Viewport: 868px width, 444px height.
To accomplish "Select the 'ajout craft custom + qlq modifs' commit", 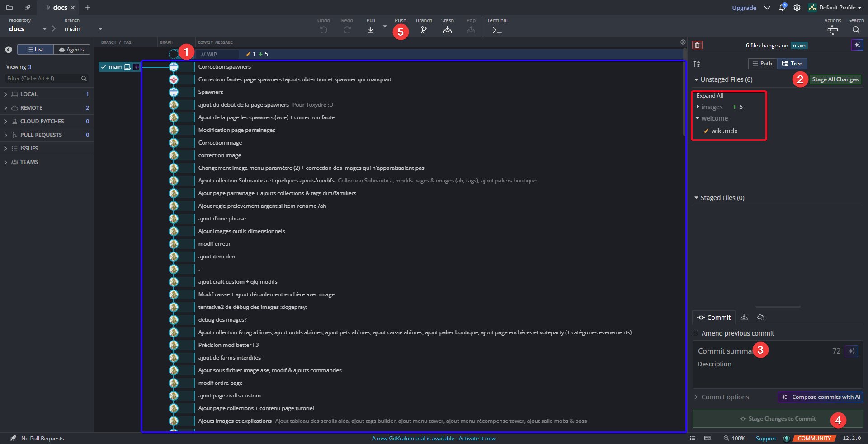I will click(x=238, y=282).
